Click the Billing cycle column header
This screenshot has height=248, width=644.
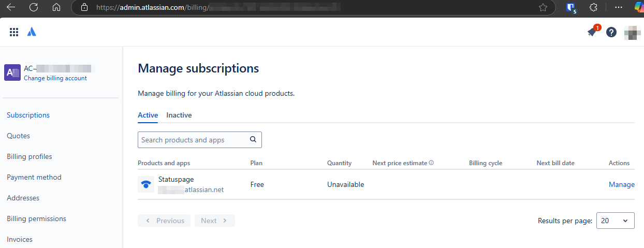click(486, 163)
